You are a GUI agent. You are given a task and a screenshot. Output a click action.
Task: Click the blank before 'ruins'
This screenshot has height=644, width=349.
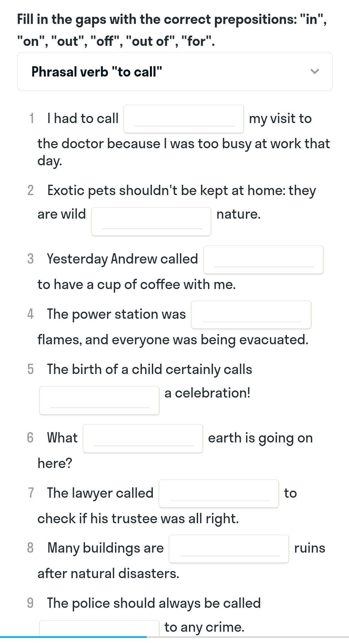pos(229,549)
